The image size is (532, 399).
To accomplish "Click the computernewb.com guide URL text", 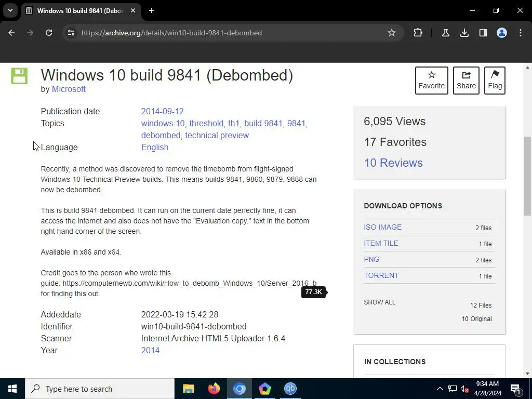I will pos(189,283).
